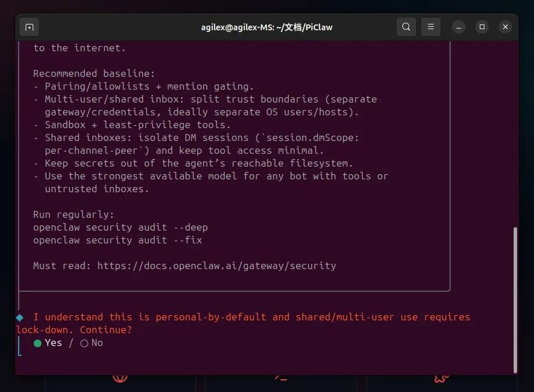The width and height of the screenshot is (534, 392).
Task: Minimize the terminal window
Action: 459,27
